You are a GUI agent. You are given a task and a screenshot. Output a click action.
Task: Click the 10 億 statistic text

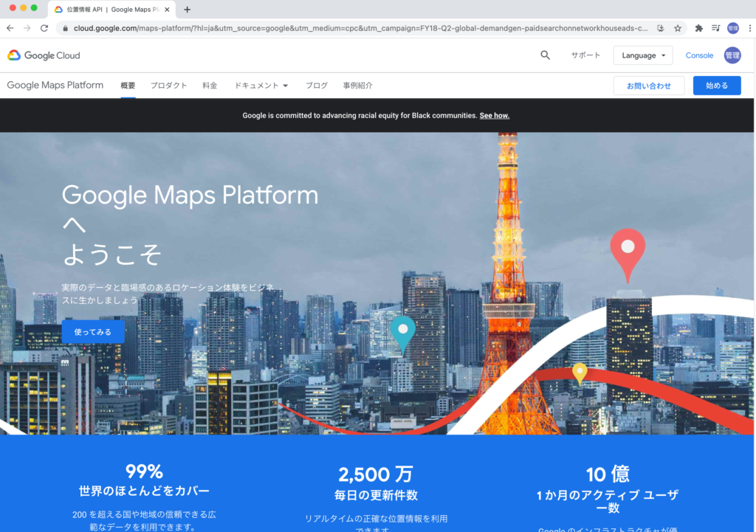click(x=608, y=474)
